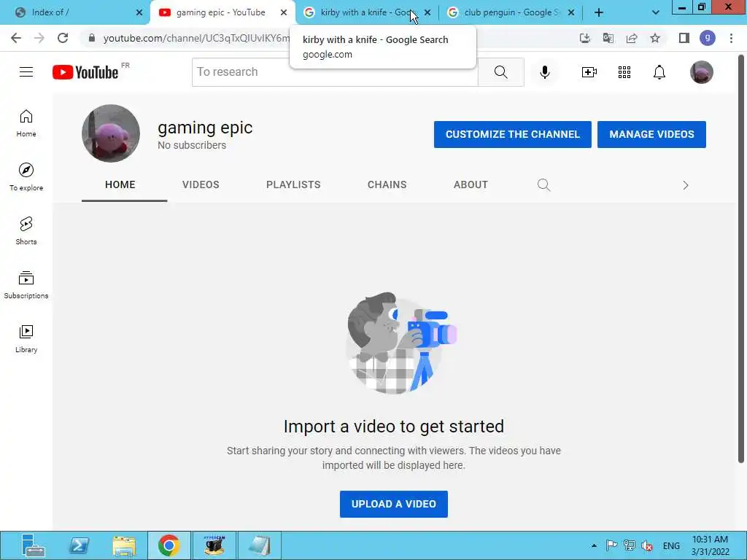Screen dimensions: 747x560
Task: Close the kirby with a knife tab
Action: 427,13
